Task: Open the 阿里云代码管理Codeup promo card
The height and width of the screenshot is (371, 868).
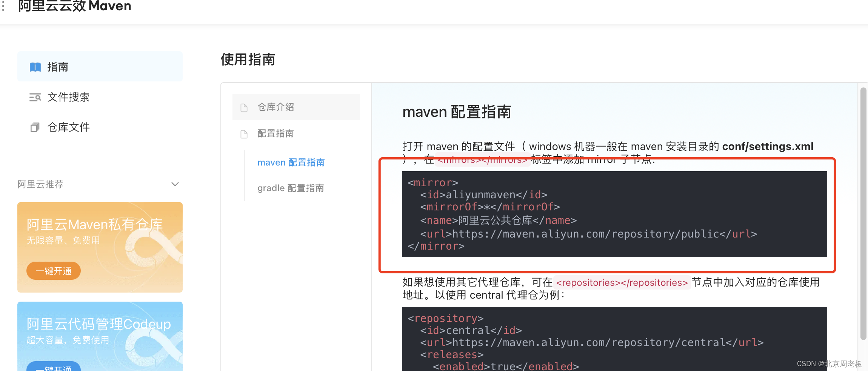Action: tap(100, 336)
